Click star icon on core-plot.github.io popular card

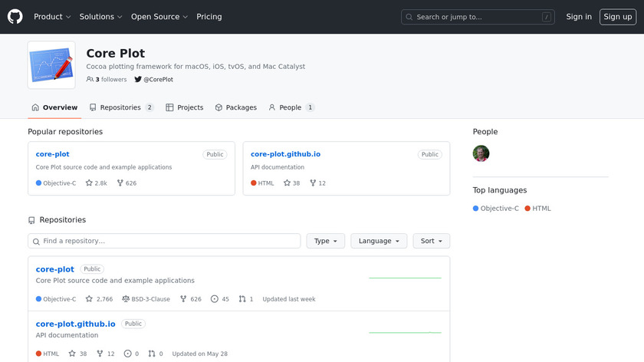tap(287, 183)
